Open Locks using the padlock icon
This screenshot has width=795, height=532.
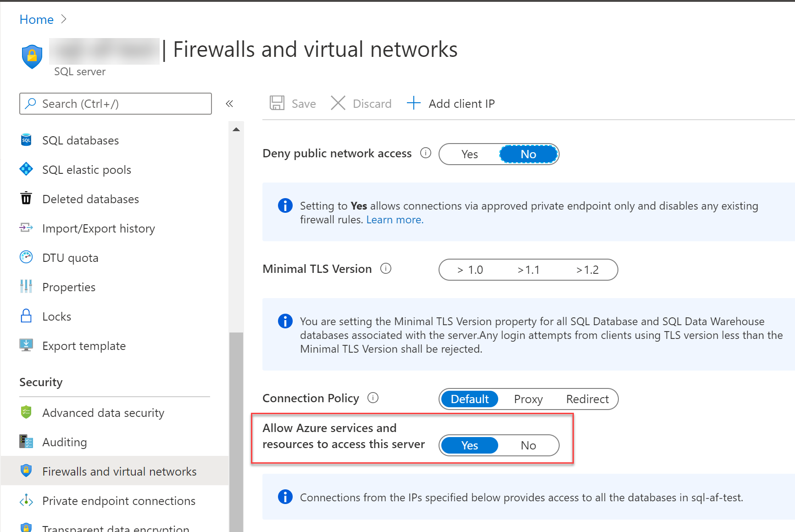(26, 316)
